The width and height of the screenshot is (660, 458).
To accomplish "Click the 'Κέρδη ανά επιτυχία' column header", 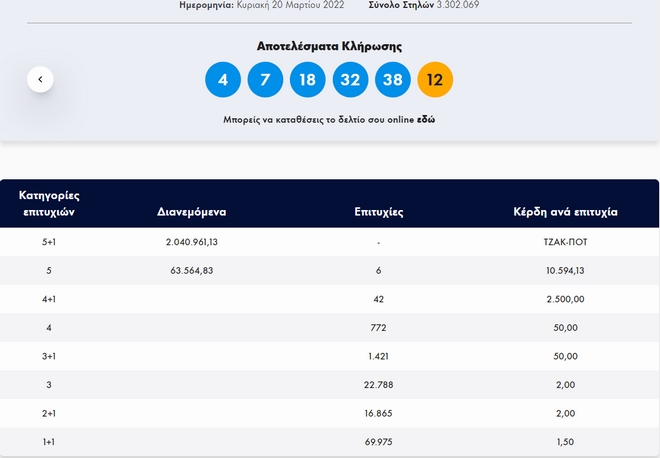I will click(566, 212).
